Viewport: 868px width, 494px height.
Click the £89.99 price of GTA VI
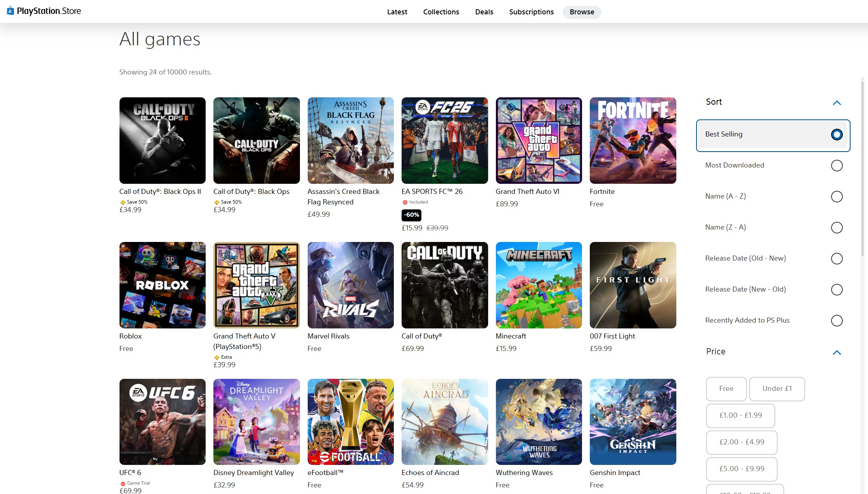pyautogui.click(x=506, y=204)
